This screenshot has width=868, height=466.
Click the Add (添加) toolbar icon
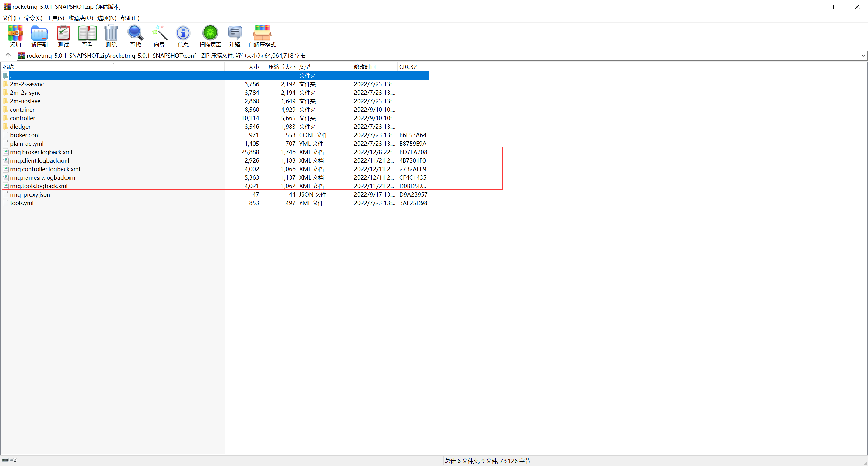[x=15, y=36]
